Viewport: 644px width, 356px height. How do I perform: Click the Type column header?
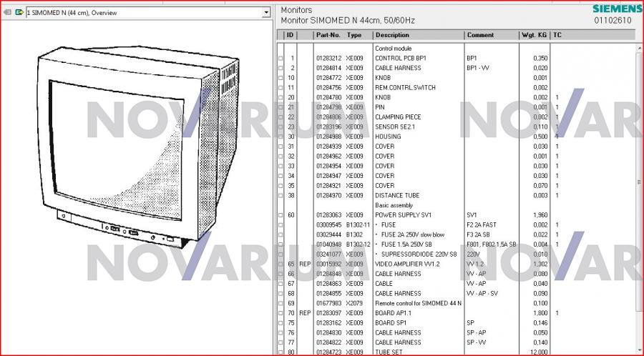point(354,35)
